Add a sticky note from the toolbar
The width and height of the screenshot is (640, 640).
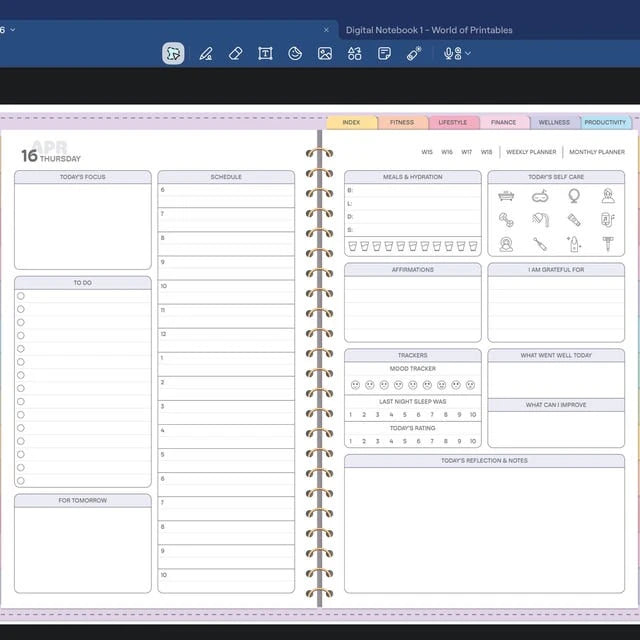coord(384,53)
